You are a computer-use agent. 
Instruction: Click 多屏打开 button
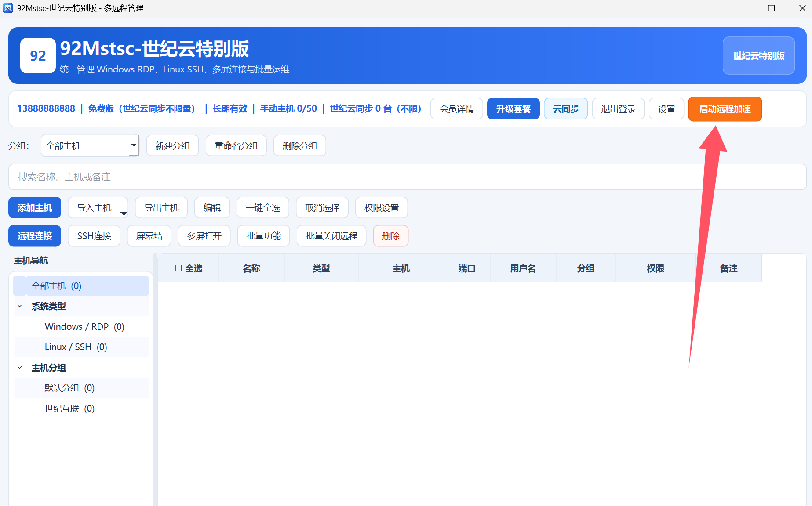[x=204, y=236]
